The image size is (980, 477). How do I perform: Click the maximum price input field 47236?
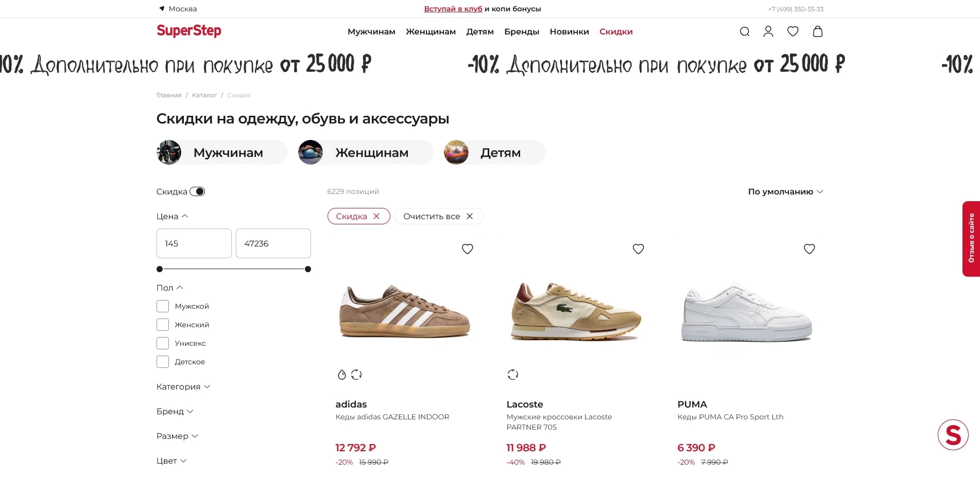tap(273, 243)
